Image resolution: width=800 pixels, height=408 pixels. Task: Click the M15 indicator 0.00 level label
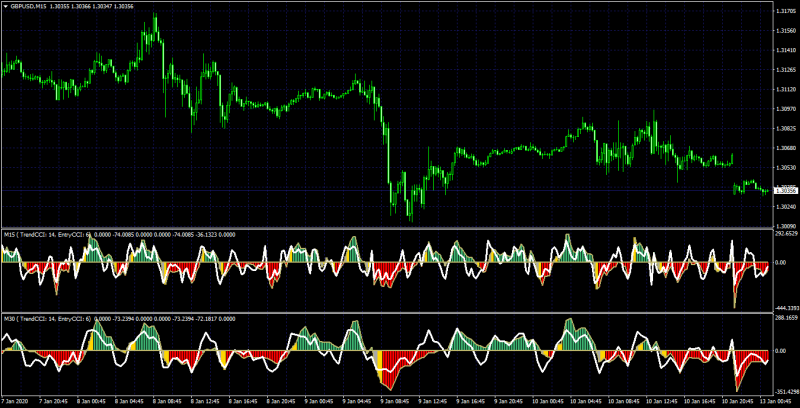point(781,263)
